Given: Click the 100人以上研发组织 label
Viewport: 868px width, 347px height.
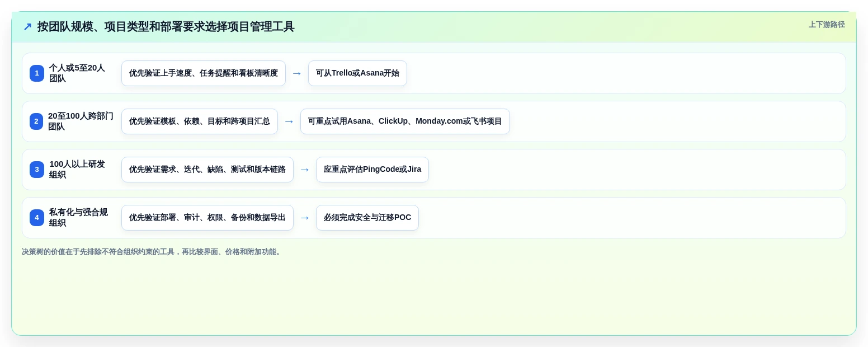Looking at the screenshot, I should tap(77, 170).
